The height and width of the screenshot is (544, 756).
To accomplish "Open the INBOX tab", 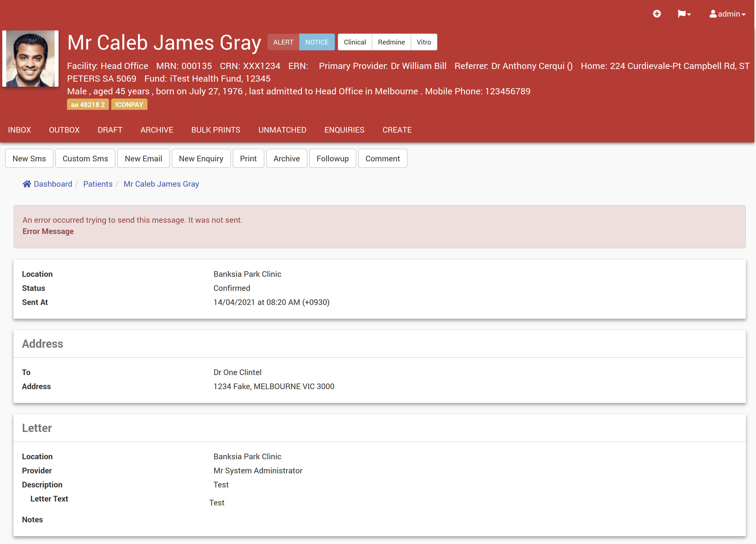I will 19,130.
